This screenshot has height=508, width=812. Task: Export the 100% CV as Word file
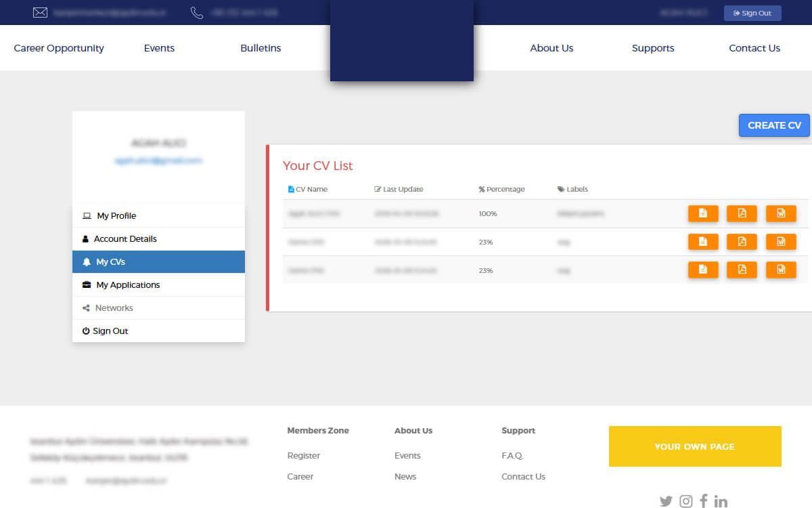pyautogui.click(x=781, y=213)
